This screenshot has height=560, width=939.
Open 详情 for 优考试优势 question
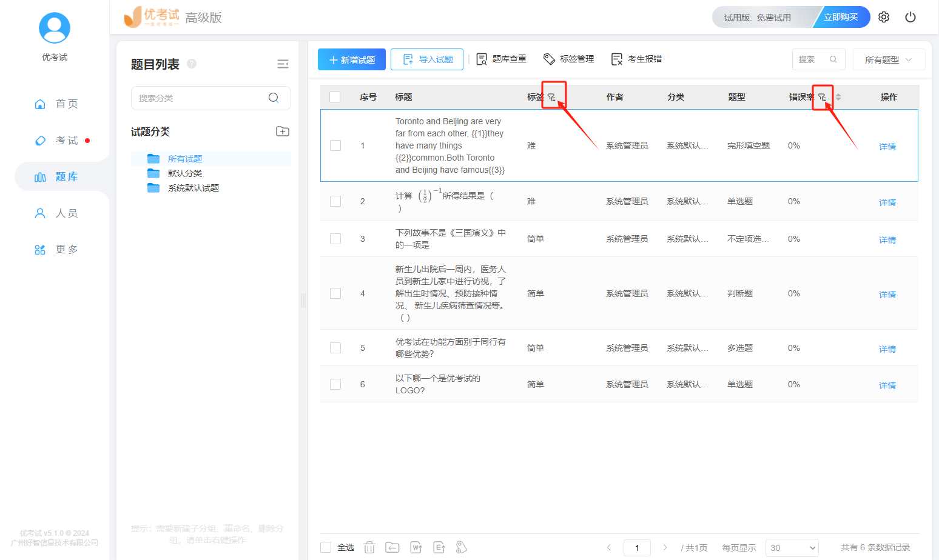887,349
